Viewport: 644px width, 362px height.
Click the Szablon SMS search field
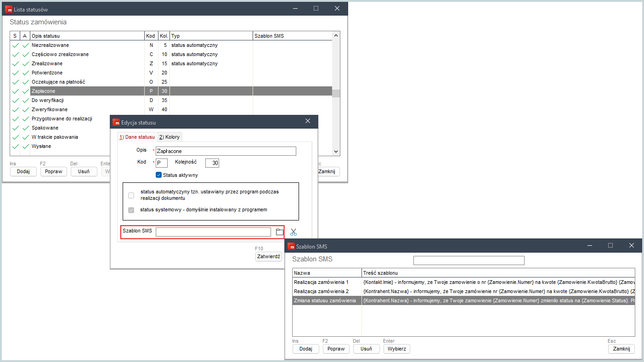click(x=469, y=260)
